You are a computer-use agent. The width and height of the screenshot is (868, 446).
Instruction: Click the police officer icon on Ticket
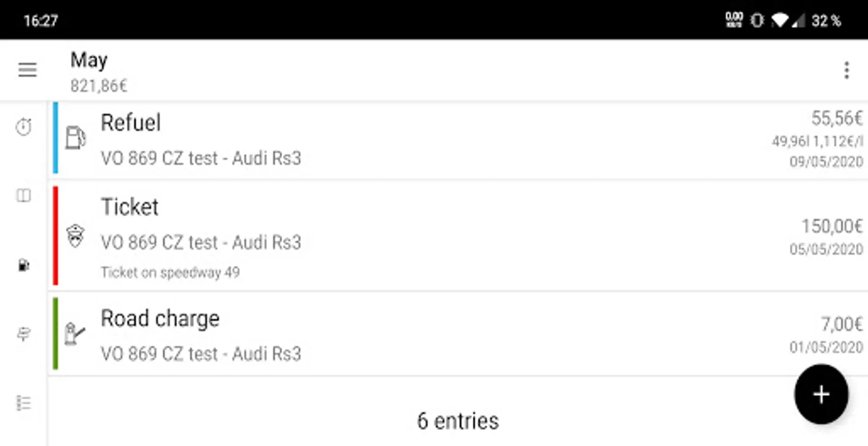coord(75,236)
